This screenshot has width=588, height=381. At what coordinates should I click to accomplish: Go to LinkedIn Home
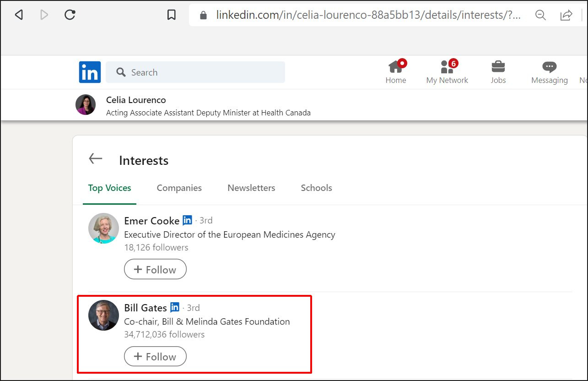click(x=396, y=72)
